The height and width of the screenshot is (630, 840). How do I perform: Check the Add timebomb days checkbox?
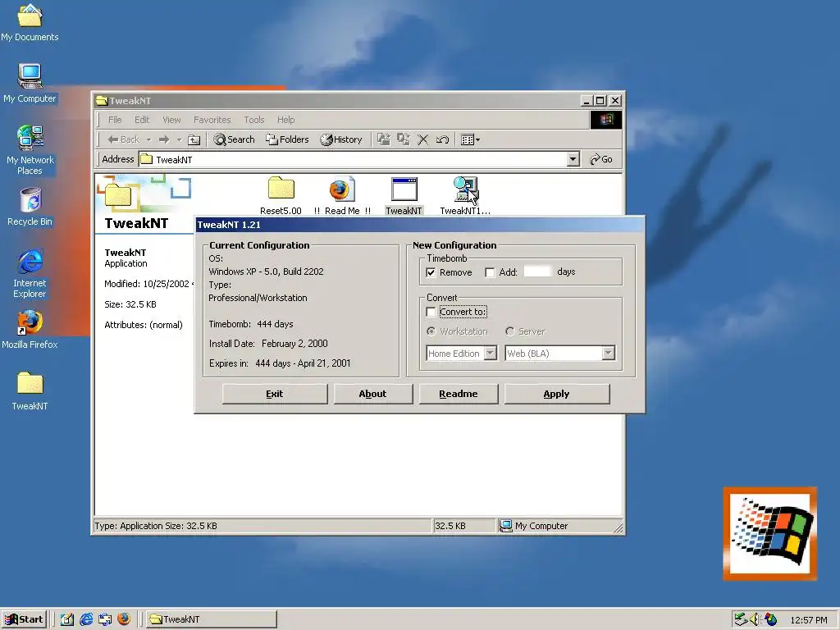click(x=490, y=272)
